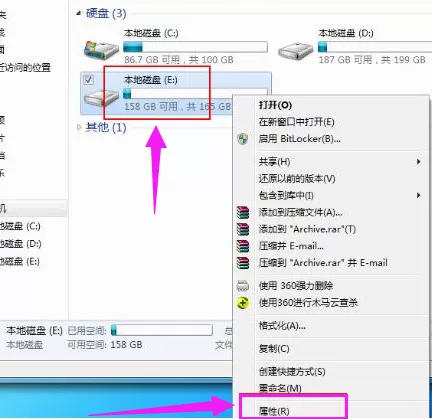The image size is (432, 419).
Task: Click C: drive capacity usage bar
Action: (195, 47)
